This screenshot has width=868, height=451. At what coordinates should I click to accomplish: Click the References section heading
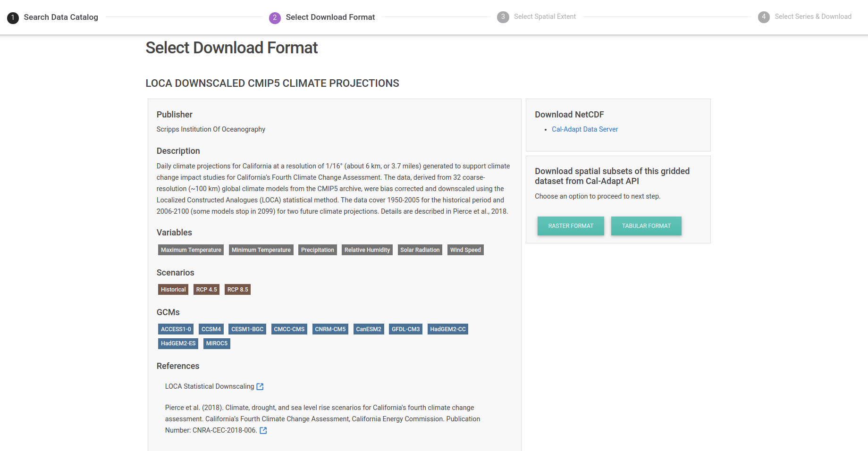pyautogui.click(x=178, y=366)
